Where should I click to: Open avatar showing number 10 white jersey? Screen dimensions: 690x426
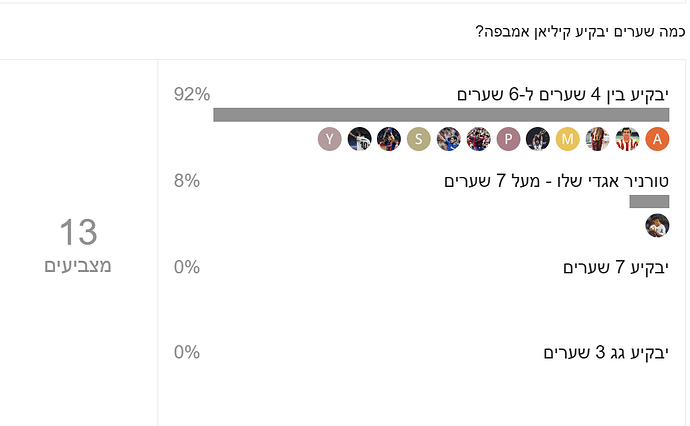[x=360, y=139]
